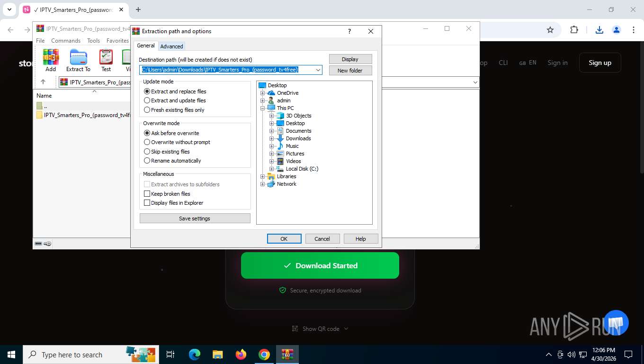Select Fresh existing files only option
The width and height of the screenshot is (644, 364).
[174, 110]
